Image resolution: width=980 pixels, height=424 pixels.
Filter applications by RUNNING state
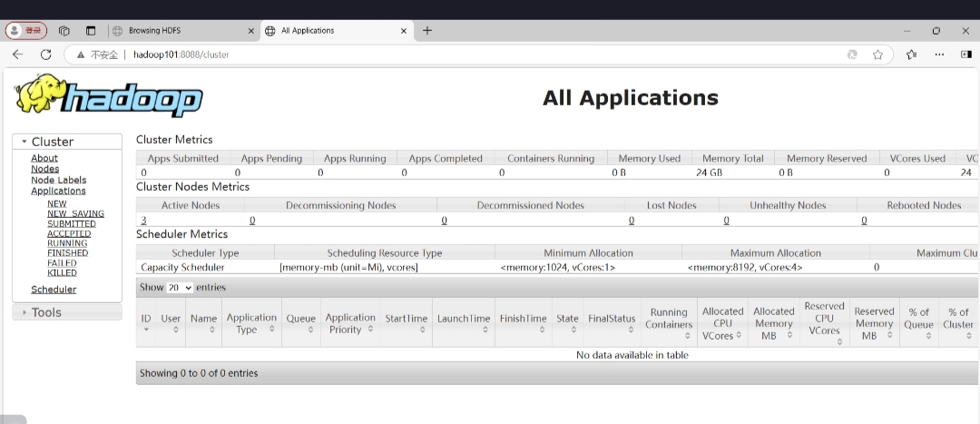coord(67,243)
